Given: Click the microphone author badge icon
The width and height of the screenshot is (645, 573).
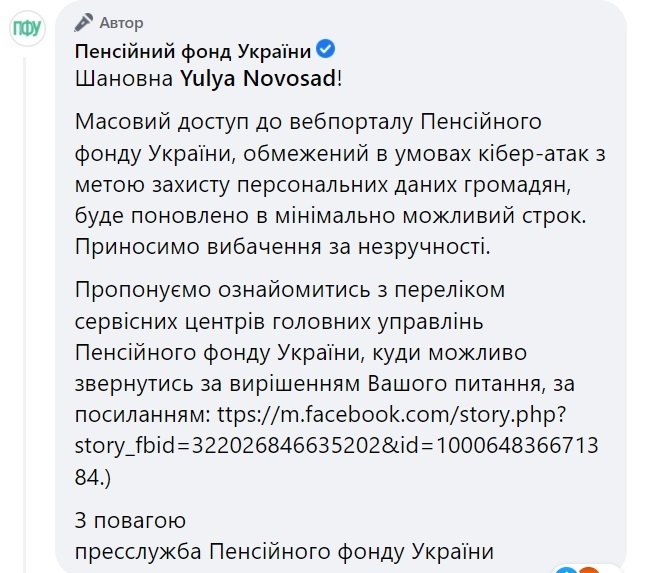Looking at the screenshot, I should (84, 22).
